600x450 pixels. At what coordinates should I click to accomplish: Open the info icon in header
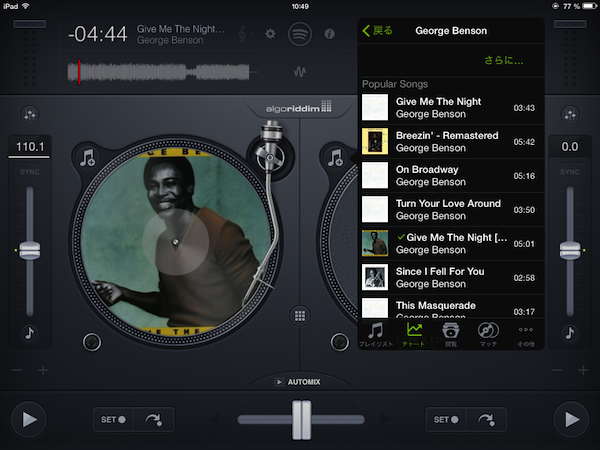point(329,34)
